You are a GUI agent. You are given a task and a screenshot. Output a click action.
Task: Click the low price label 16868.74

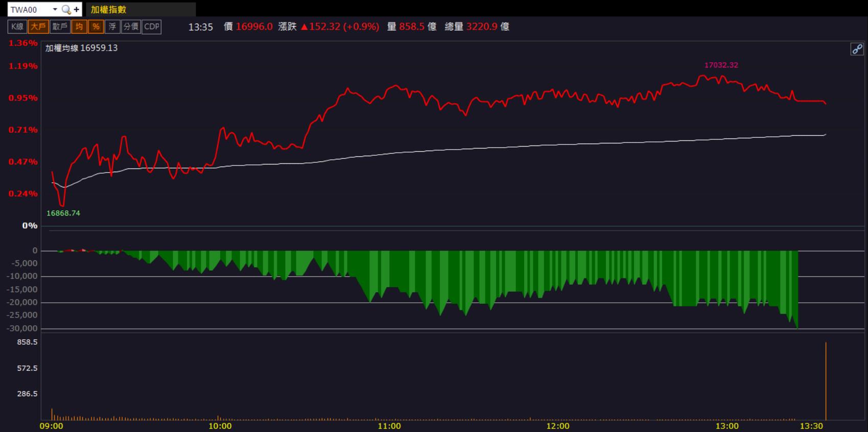click(x=63, y=213)
